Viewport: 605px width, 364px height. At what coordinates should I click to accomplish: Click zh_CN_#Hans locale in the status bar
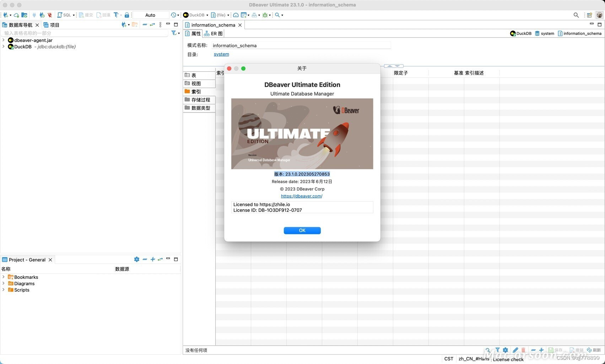click(474, 359)
